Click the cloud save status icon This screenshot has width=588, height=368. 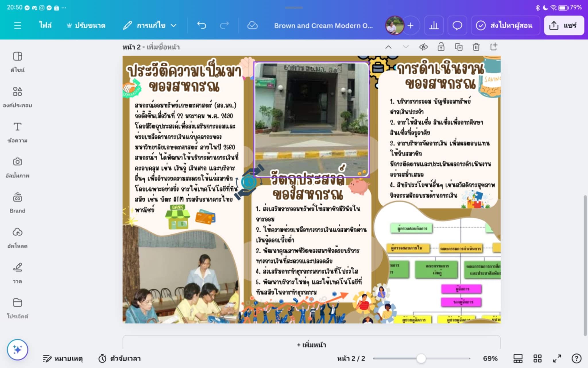(x=252, y=26)
